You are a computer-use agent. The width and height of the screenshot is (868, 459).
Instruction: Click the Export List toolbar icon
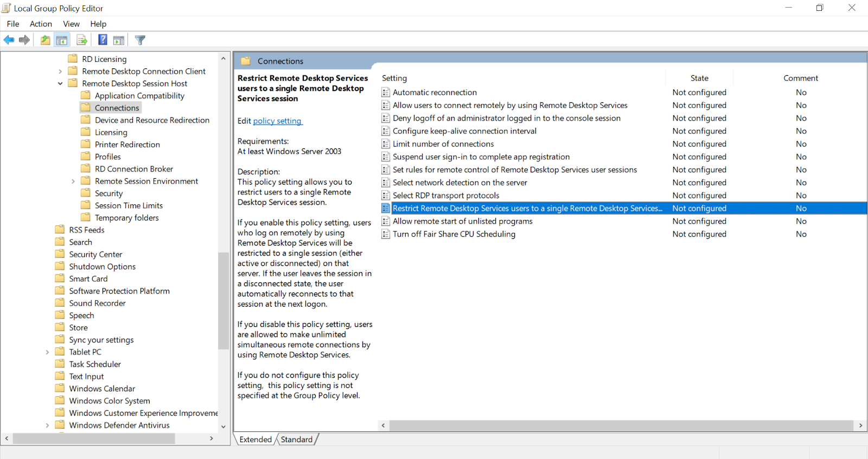point(82,40)
